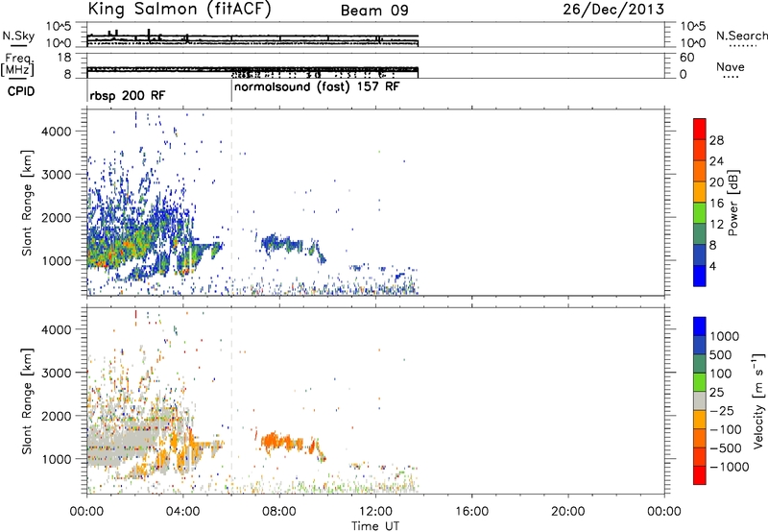768x532 pixels.
Task: Click the 'King Salmon (fitACF)' title text
Action: [x=180, y=10]
